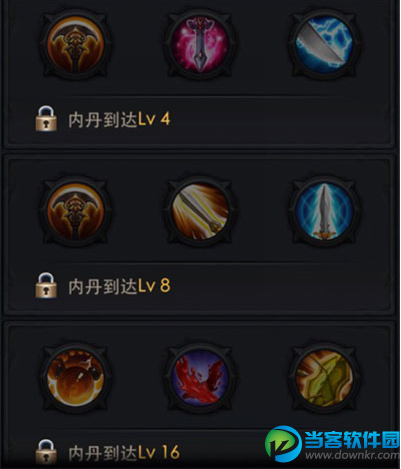Image resolution: width=401 pixels, height=469 pixels.
Task: Click the padlock next to 内丹到达Lv 8
Action: (46, 285)
